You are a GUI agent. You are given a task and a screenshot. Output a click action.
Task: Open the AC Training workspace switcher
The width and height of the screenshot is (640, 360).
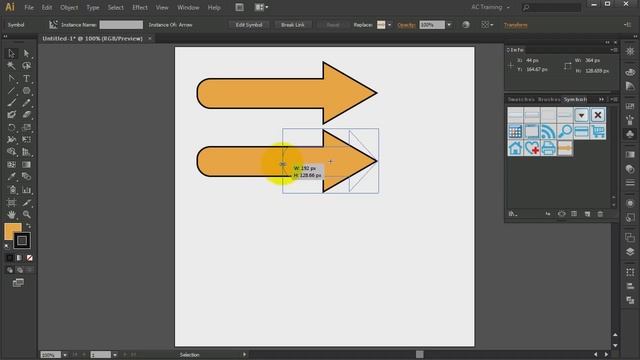[x=490, y=7]
